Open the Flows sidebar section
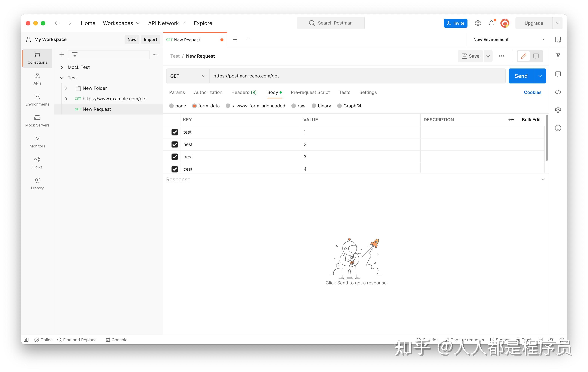 [37, 163]
